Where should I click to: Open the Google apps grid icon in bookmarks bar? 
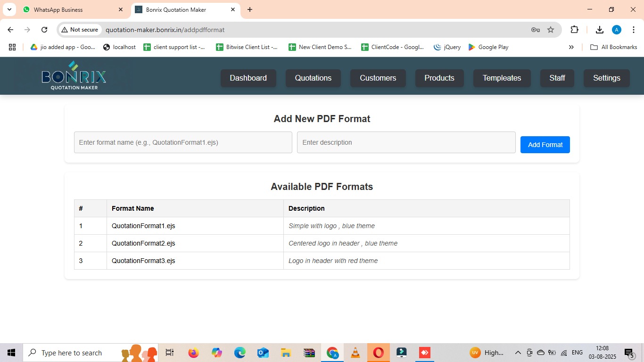pos(12,47)
